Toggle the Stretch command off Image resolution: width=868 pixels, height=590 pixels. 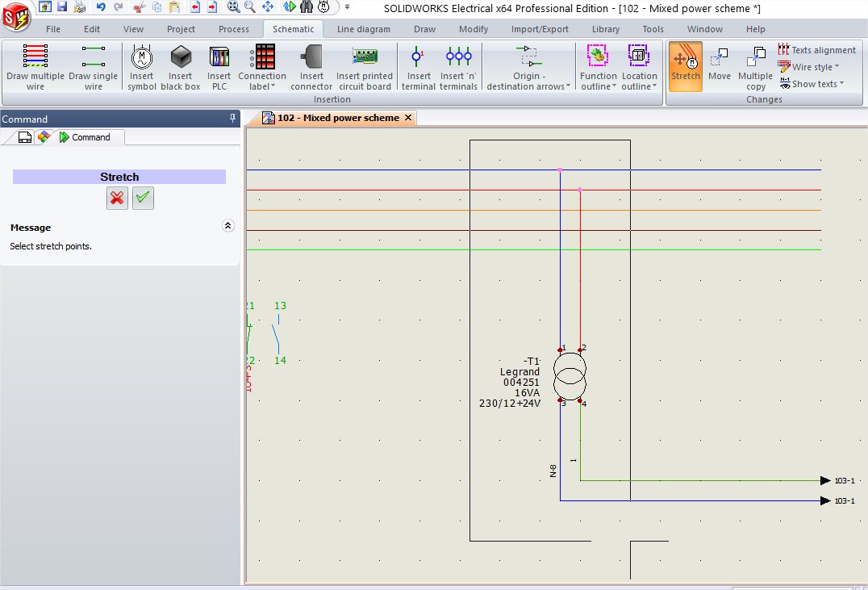[686, 65]
